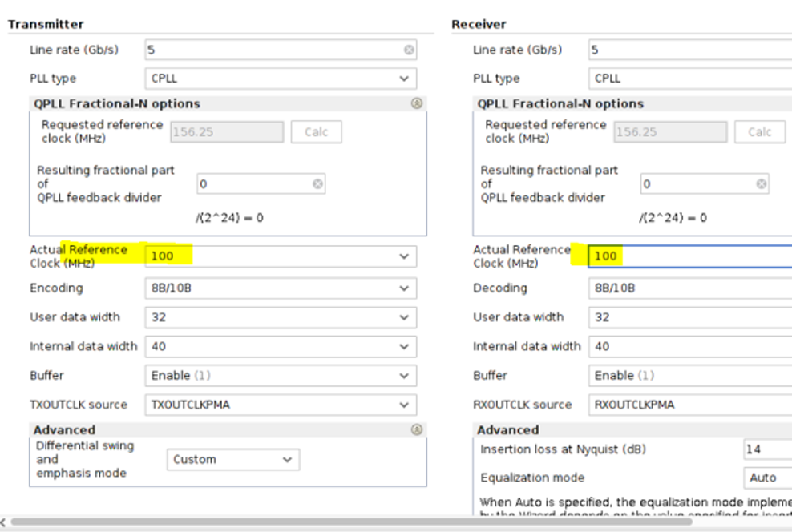
Task: Click Transmitter Requested reference clock field
Action: tap(227, 132)
